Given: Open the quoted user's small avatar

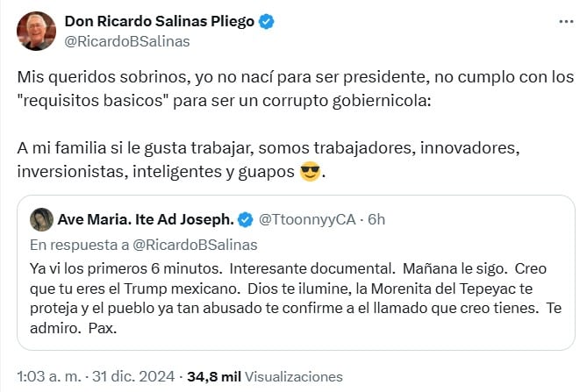Looking at the screenshot, I should coord(40,219).
